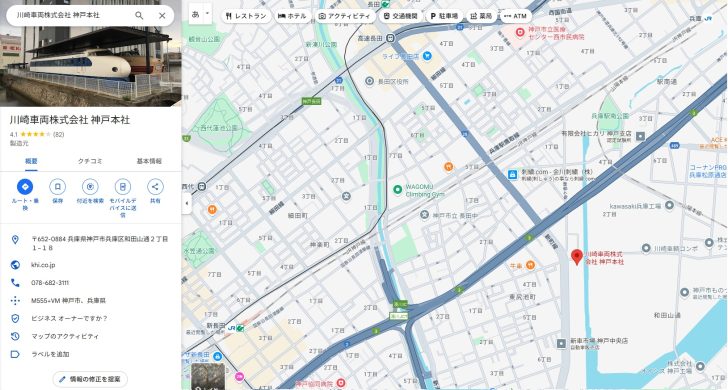Clear the search box with X
Image resolution: width=728 pixels, height=390 pixels.
(x=162, y=15)
